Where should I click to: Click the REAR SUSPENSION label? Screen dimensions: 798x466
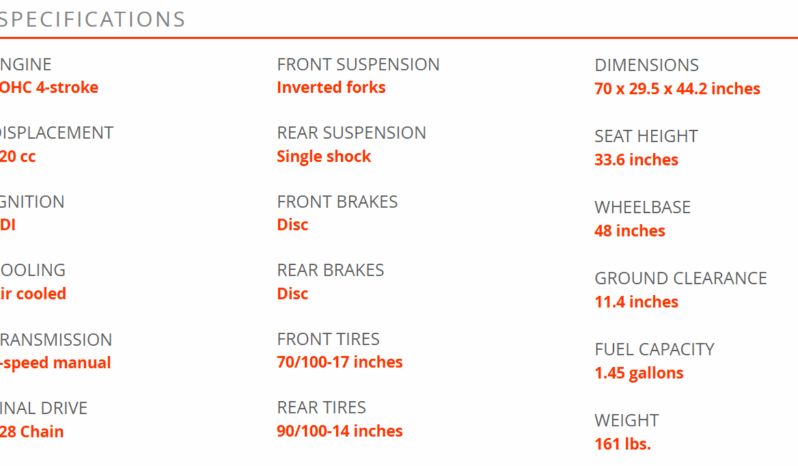click(351, 133)
